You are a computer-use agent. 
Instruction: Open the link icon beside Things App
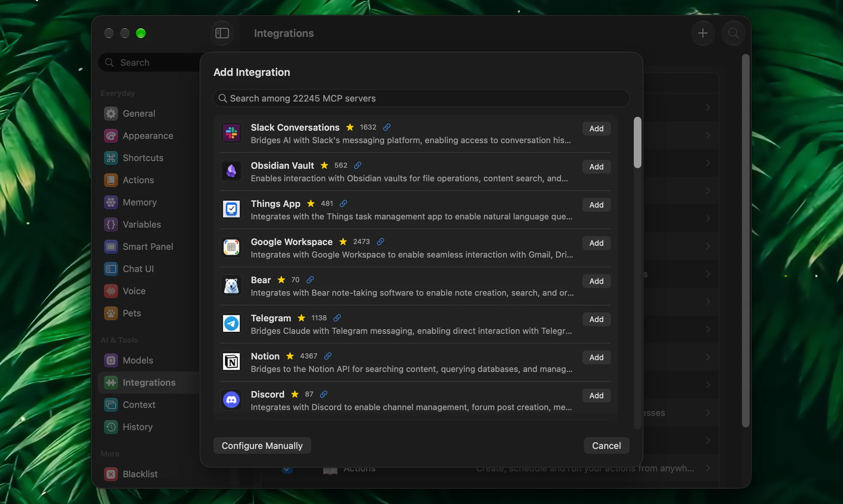click(344, 204)
